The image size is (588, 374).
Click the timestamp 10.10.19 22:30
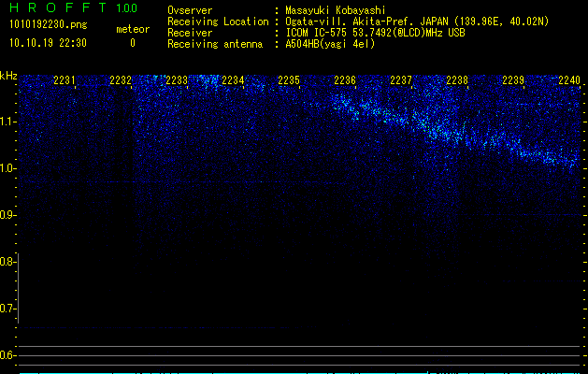(48, 43)
